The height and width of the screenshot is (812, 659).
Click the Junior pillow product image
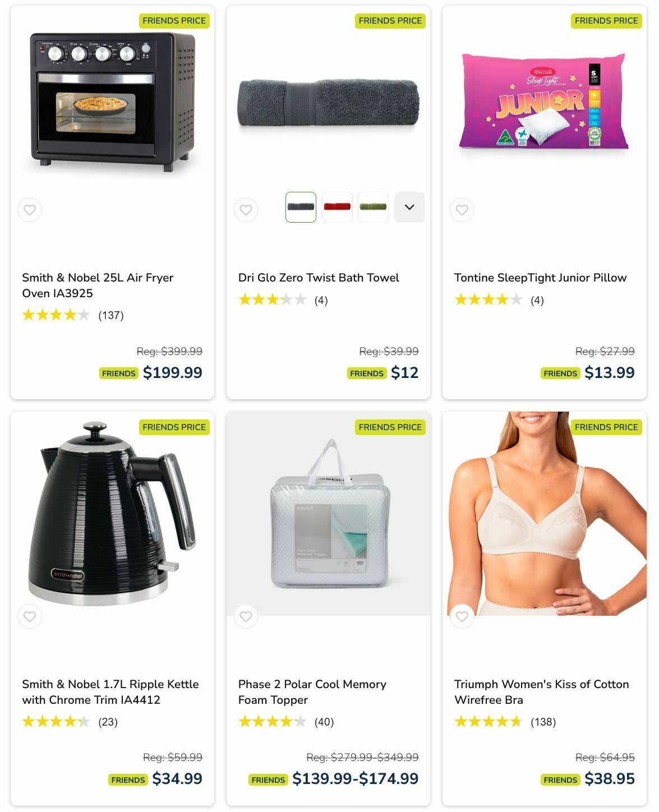pyautogui.click(x=544, y=102)
